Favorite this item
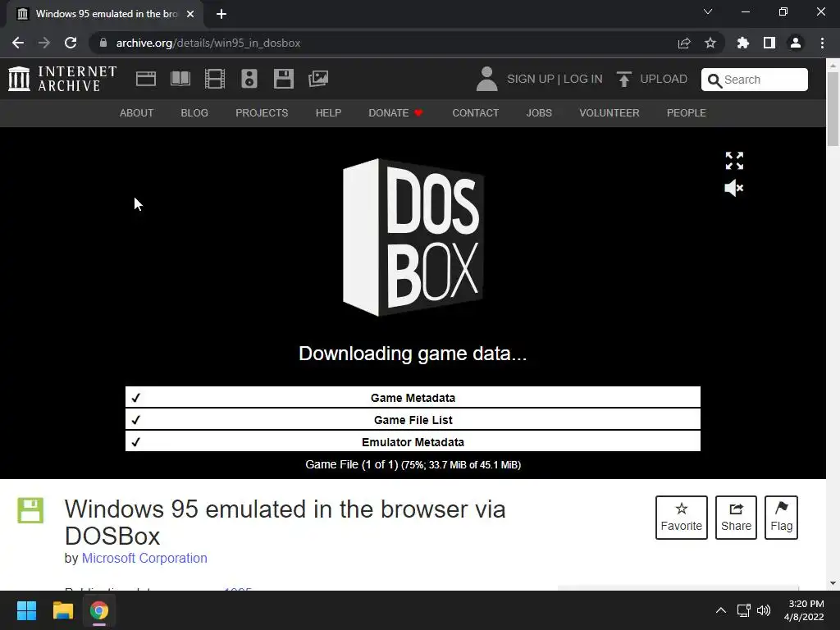 point(682,518)
